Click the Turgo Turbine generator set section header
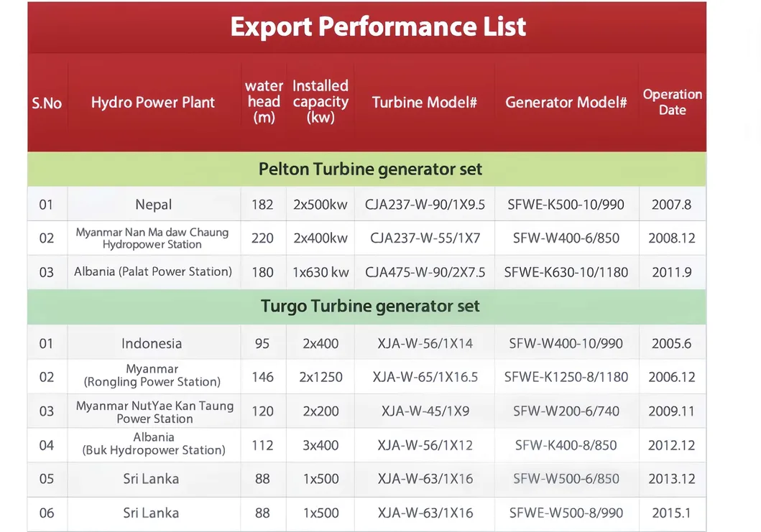This screenshot has height=532, width=761. 370,306
